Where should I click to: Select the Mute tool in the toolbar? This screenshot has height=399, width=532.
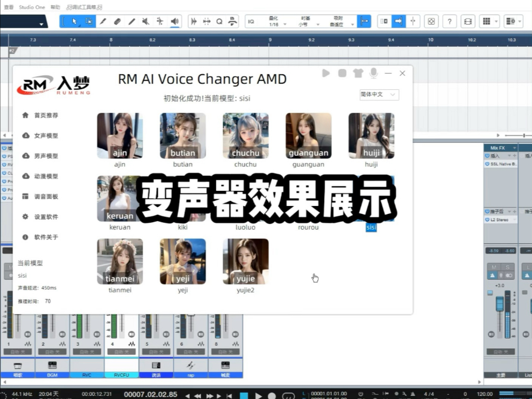point(146,21)
